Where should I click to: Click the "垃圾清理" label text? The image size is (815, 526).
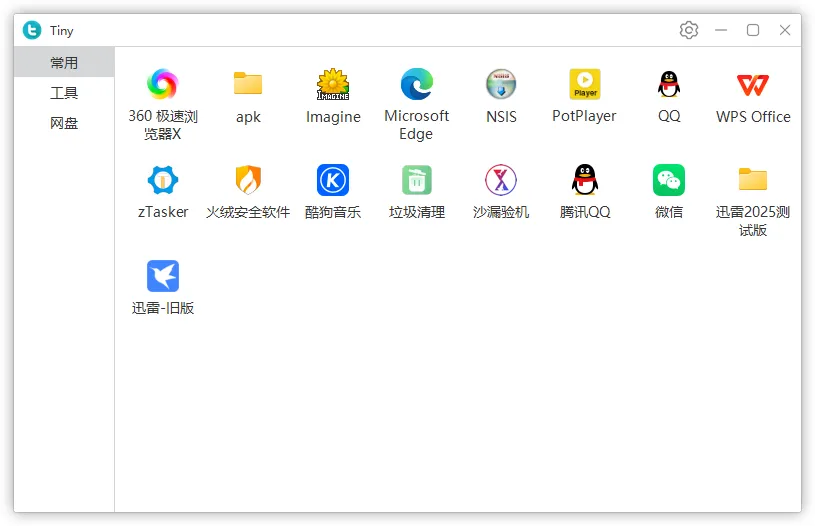point(417,212)
